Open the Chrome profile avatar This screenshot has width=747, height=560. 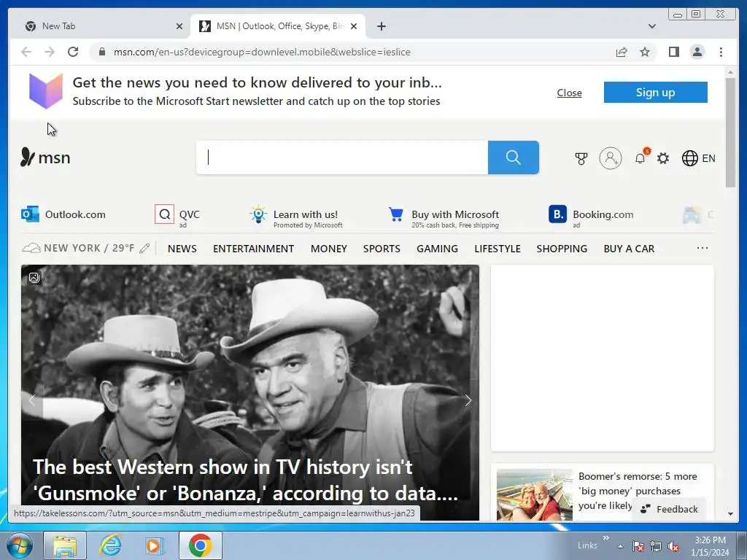pos(697,52)
